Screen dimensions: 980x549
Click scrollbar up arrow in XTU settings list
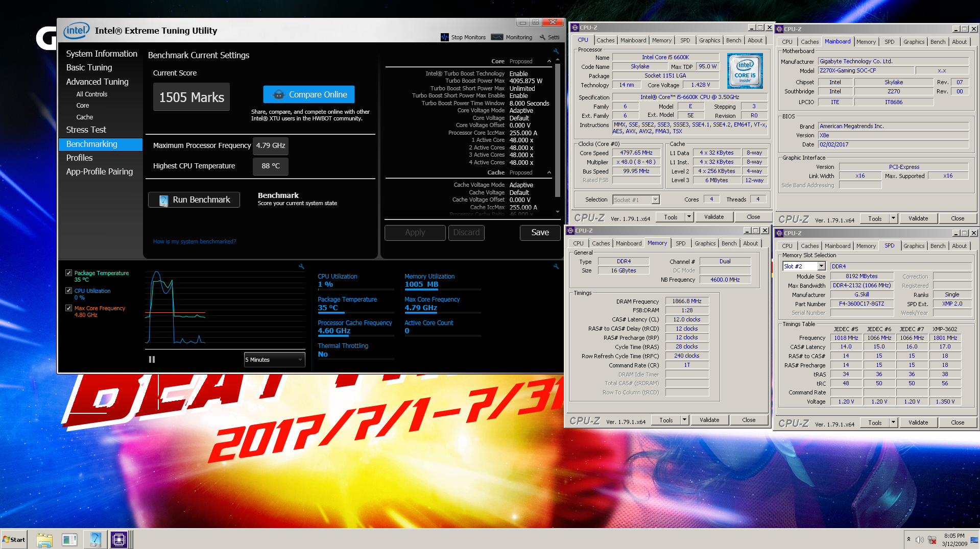pyautogui.click(x=558, y=60)
